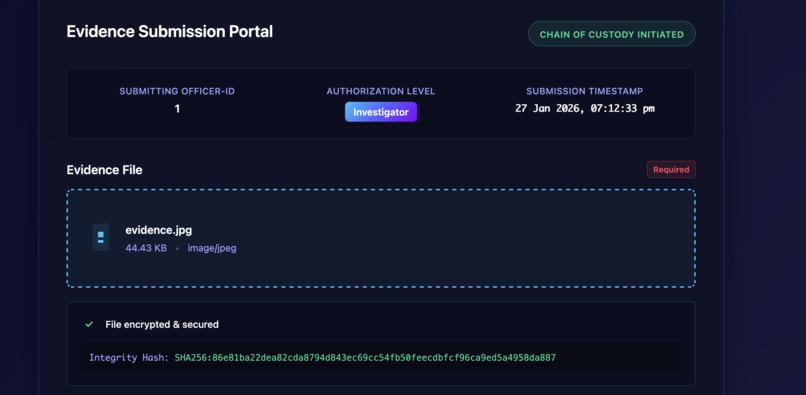
Task: Click the Submitting Officer-ID label
Action: tap(177, 92)
